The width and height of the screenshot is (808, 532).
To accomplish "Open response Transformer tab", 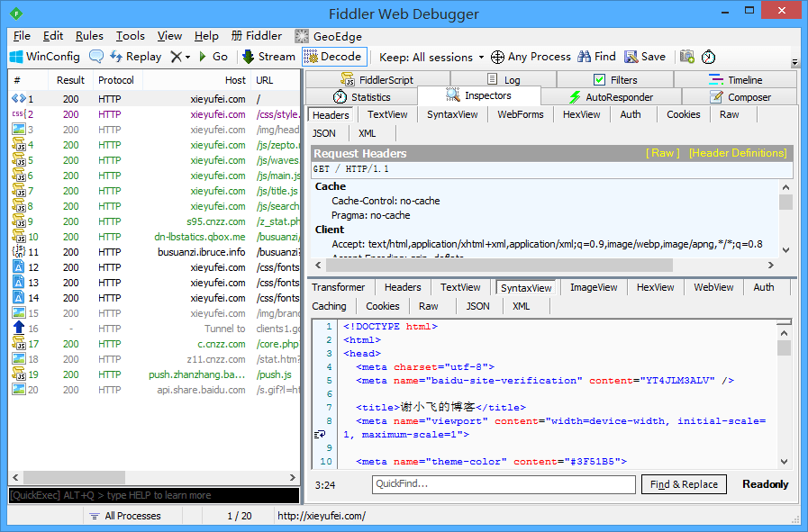I will coord(338,287).
